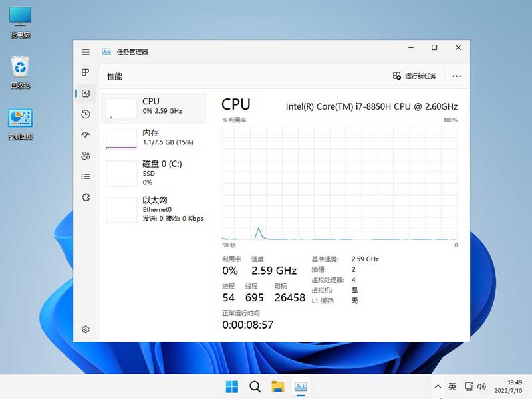Screen dimensions: 532x399
Task: Open the Windows Start menu
Action: (x=232, y=386)
